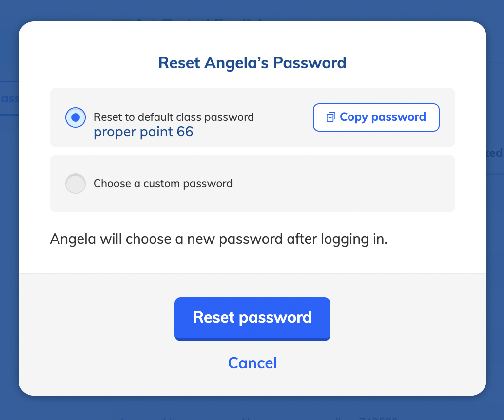The image size is (504, 420).
Task: Click the partially visible "ked" text at right edge
Action: pyautogui.click(x=495, y=153)
